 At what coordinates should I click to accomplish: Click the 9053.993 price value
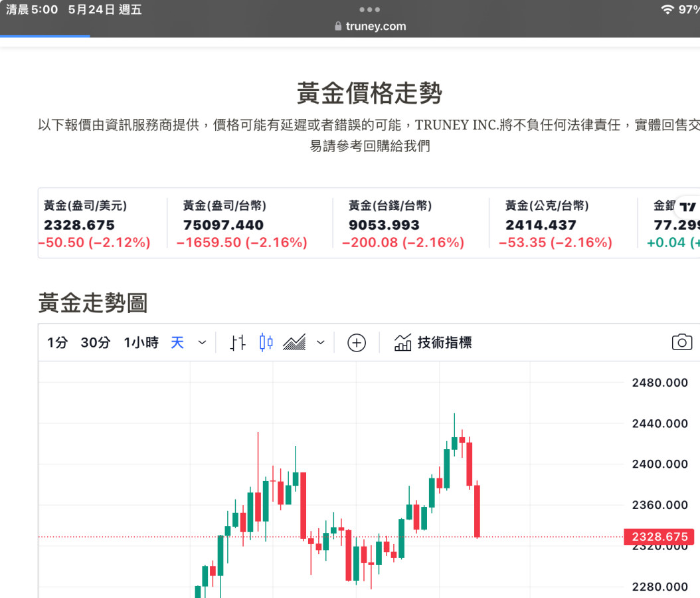(x=384, y=225)
